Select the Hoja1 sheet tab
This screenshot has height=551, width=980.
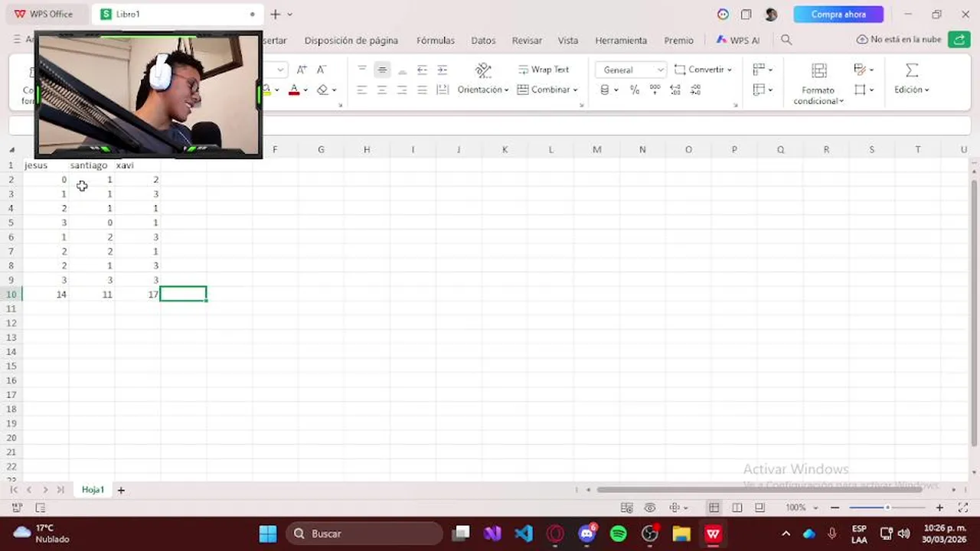point(93,490)
